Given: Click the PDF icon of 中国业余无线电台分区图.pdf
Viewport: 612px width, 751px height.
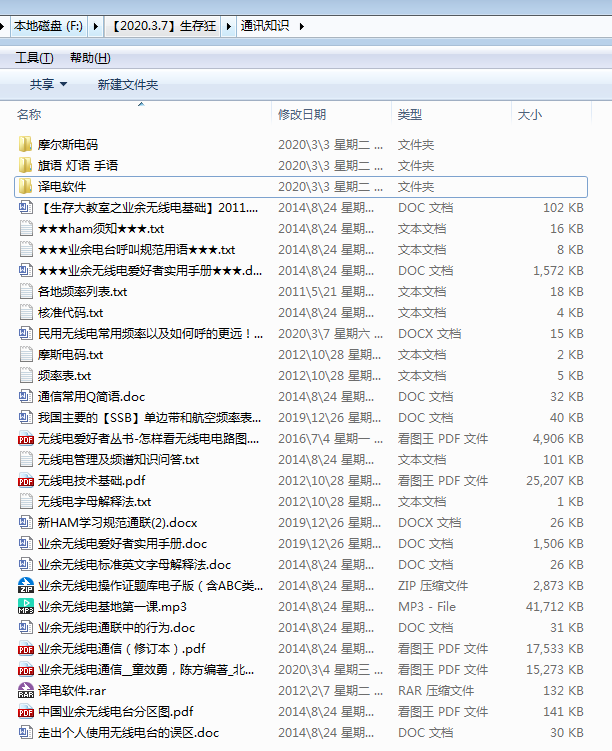Looking at the screenshot, I should (25, 712).
